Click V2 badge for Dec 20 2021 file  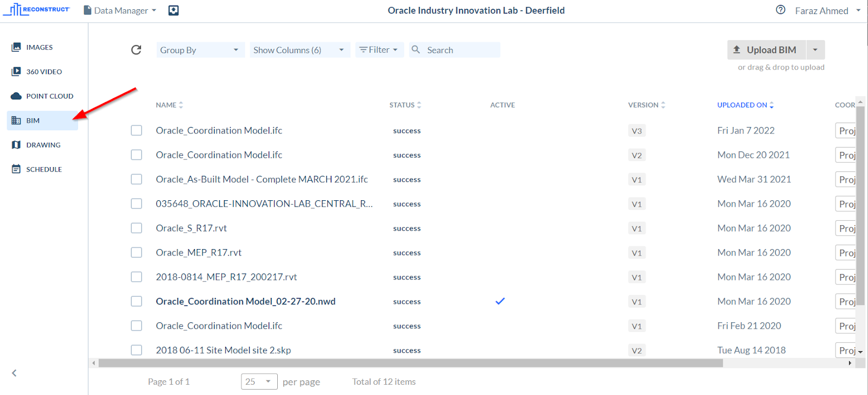pos(637,155)
